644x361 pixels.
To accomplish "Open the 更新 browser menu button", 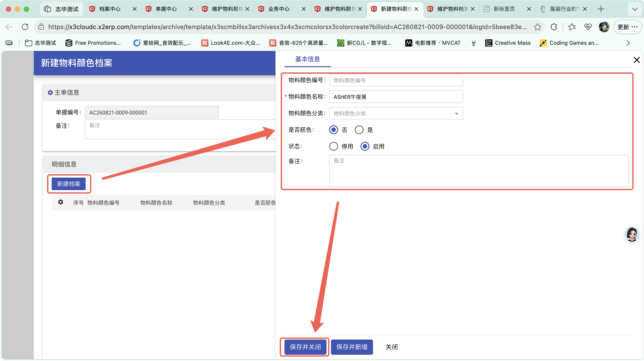I will point(627,27).
